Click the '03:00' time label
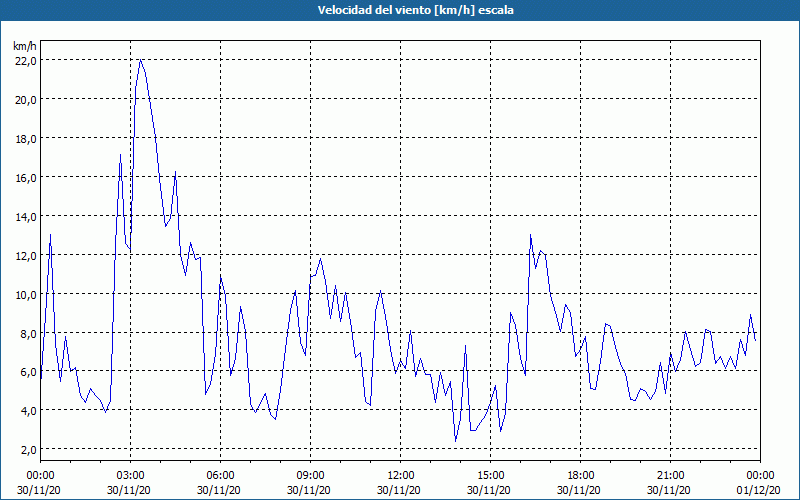 point(131,476)
